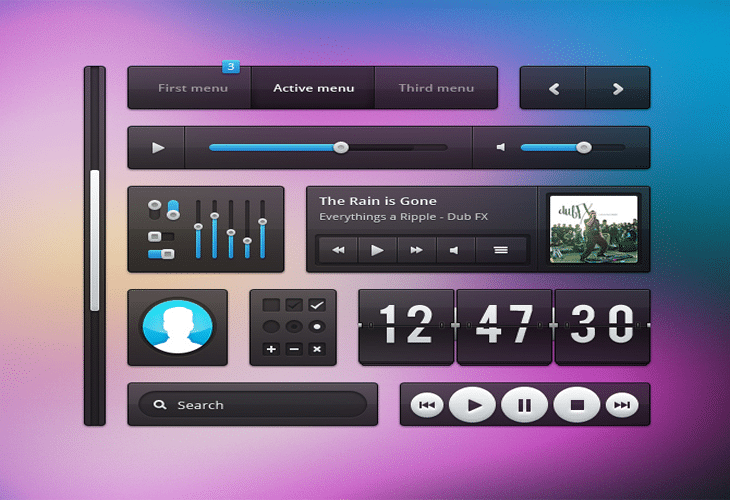Click the large round pause button

point(525,405)
